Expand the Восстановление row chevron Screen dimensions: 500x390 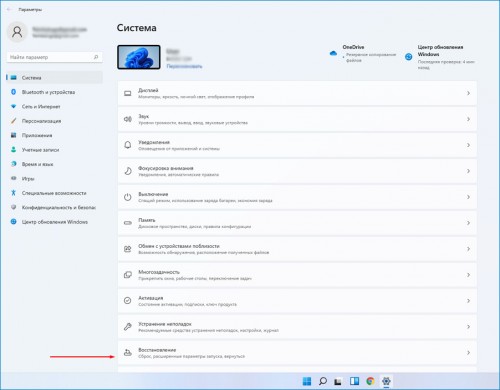[x=468, y=353]
